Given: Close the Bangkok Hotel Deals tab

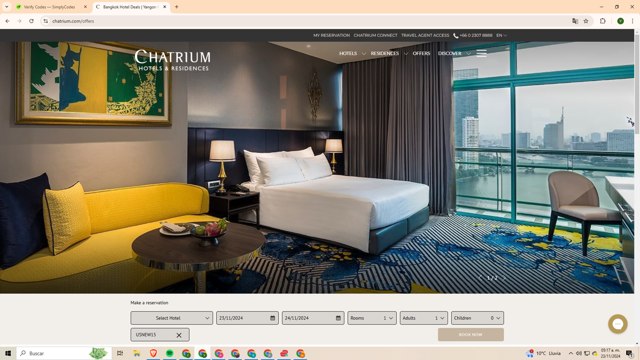Looking at the screenshot, I should (164, 7).
